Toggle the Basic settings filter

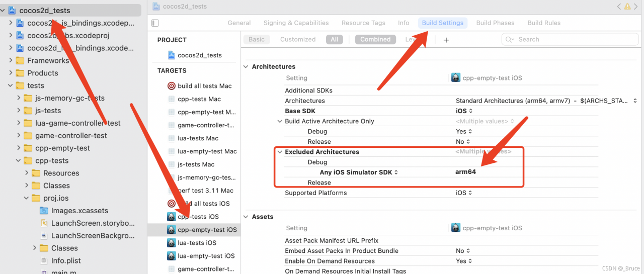click(x=257, y=39)
